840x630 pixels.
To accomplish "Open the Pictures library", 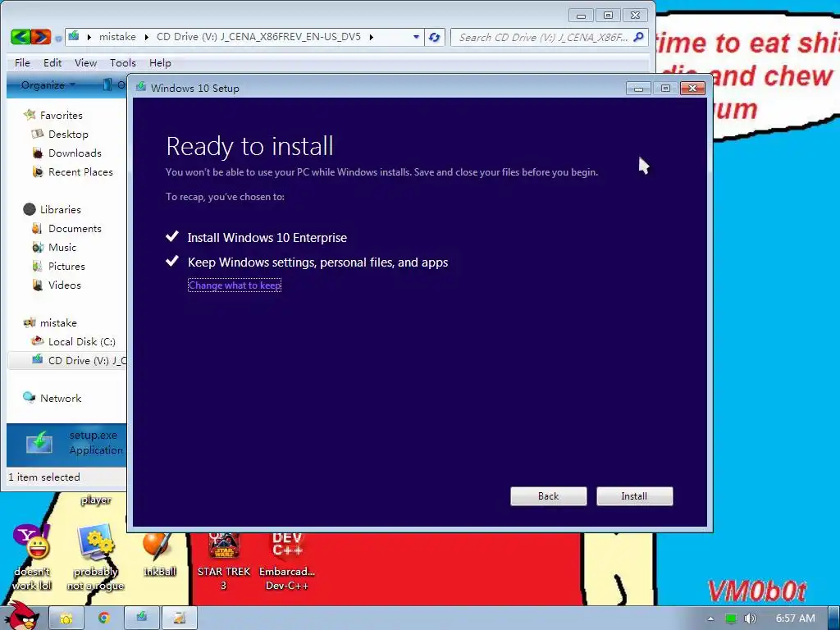I will click(x=66, y=266).
